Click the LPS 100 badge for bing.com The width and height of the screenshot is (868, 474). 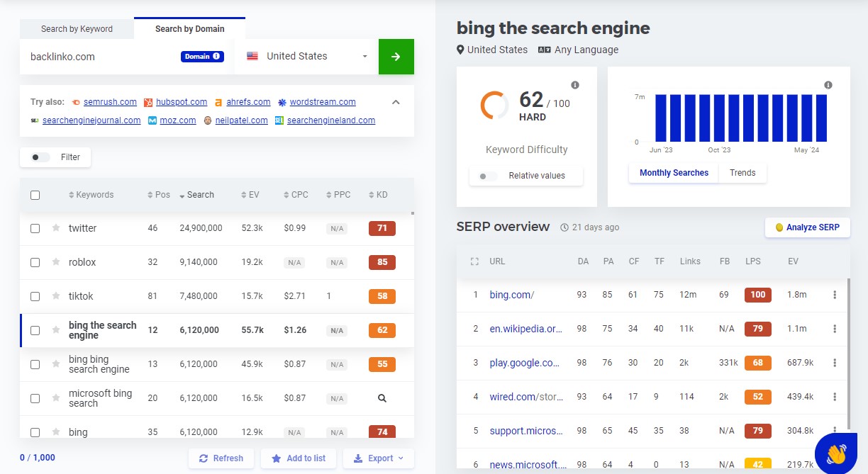(758, 295)
